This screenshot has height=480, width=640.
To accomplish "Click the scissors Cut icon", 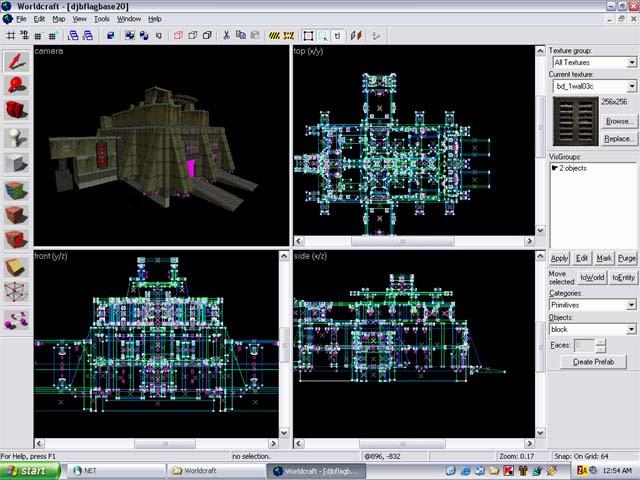I will (x=226, y=36).
